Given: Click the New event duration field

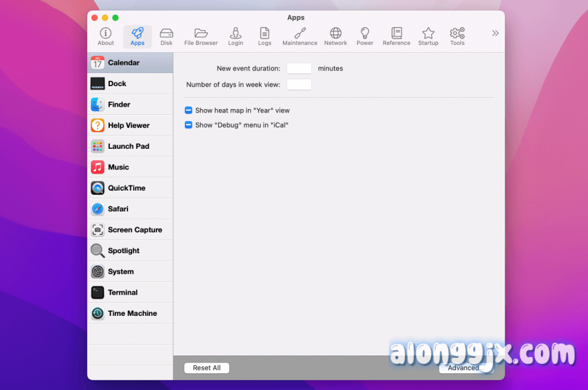Looking at the screenshot, I should (299, 68).
